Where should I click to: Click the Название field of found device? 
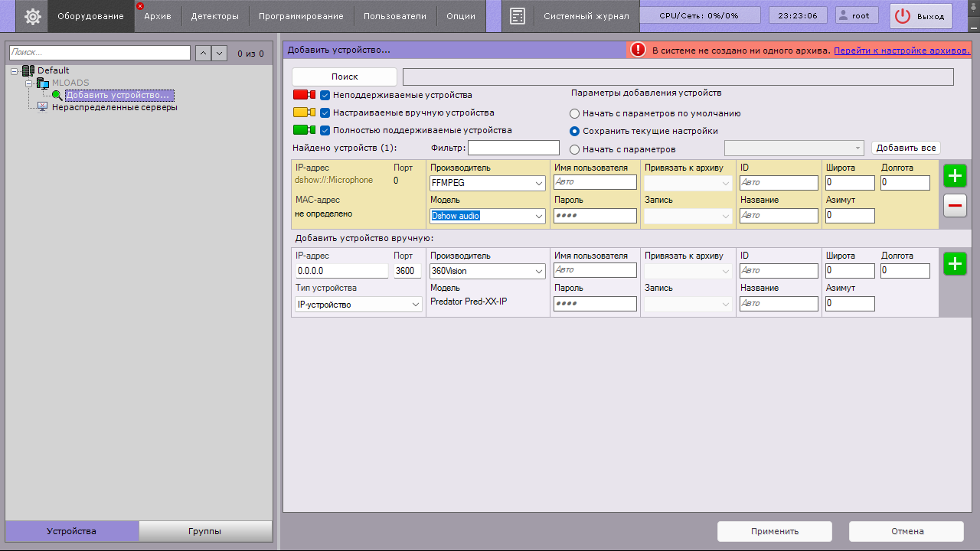click(x=779, y=216)
